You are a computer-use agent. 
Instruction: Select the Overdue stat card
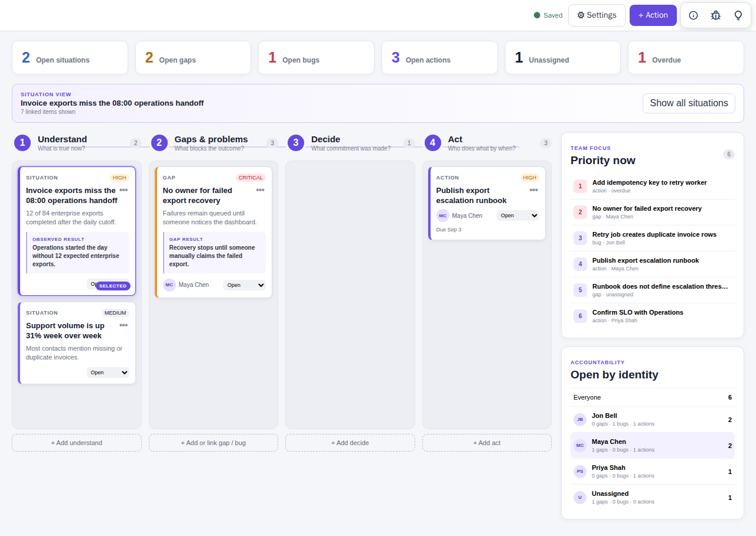(686, 58)
